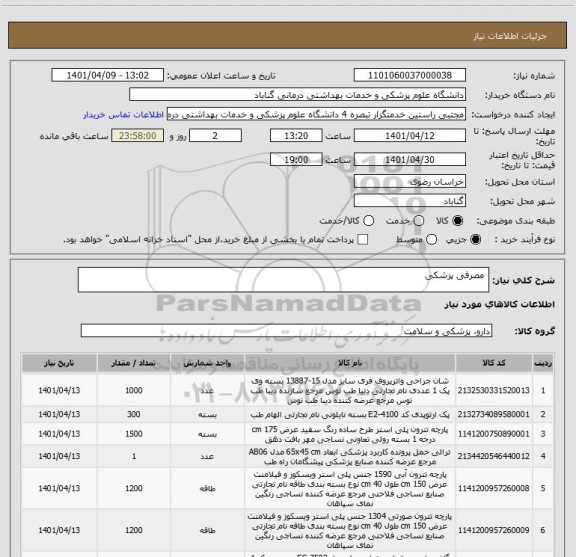576x557 pixels.
Task: Click the response deadline time 13:20
Action: tap(296, 136)
